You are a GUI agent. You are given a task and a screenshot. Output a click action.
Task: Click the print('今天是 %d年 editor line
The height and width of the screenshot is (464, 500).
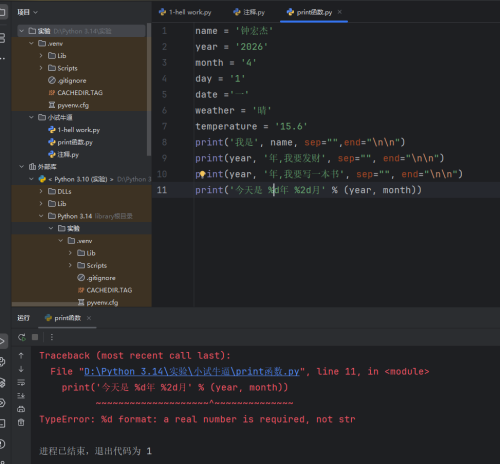pyautogui.click(x=308, y=190)
